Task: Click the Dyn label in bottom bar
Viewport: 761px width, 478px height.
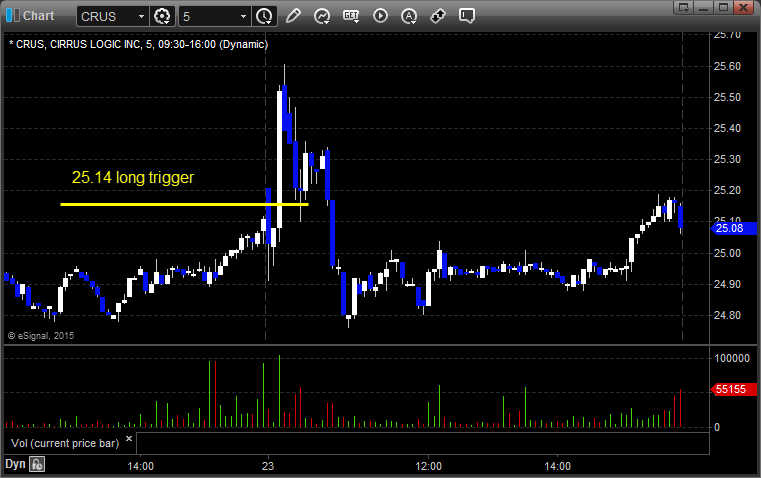Action: (x=15, y=464)
